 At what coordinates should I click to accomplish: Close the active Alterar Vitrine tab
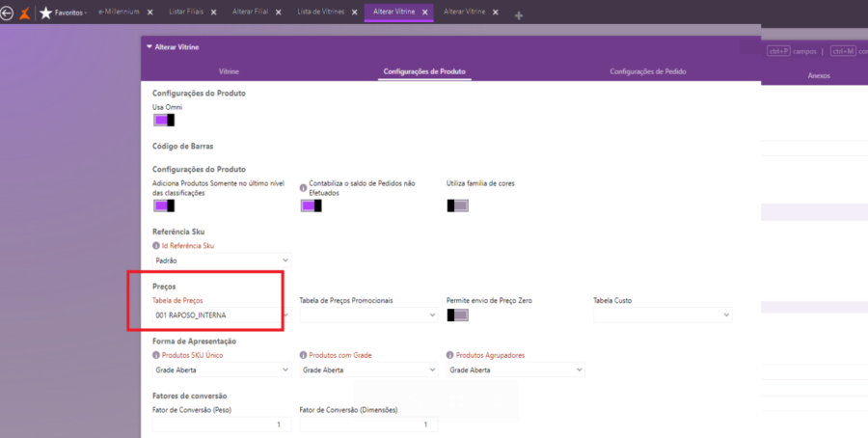[425, 13]
